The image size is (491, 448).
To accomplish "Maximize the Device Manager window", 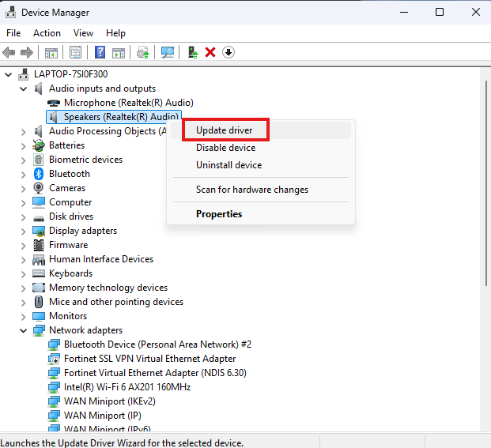I will 440,12.
